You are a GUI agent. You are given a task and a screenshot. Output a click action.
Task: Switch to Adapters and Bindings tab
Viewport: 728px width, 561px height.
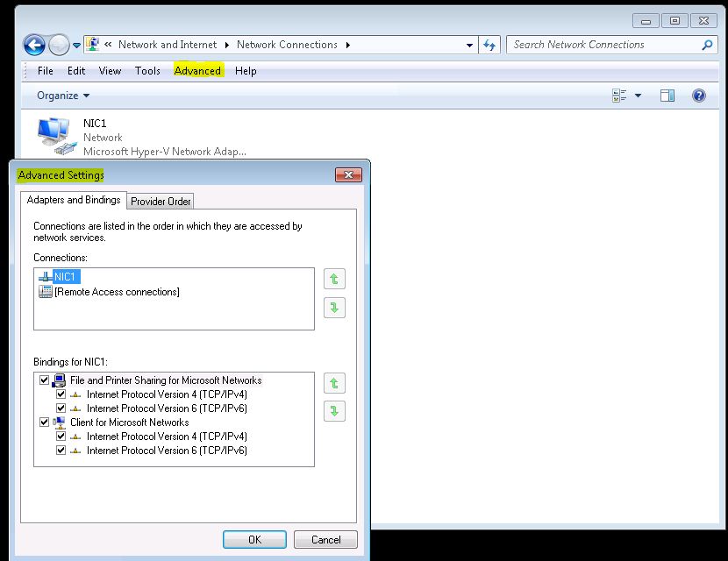[x=74, y=200]
